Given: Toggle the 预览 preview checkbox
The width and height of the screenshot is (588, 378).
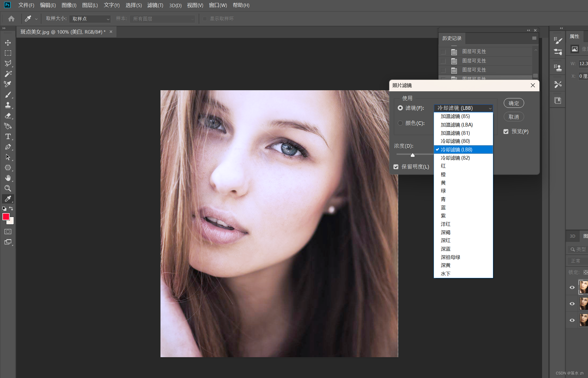Looking at the screenshot, I should pyautogui.click(x=506, y=132).
